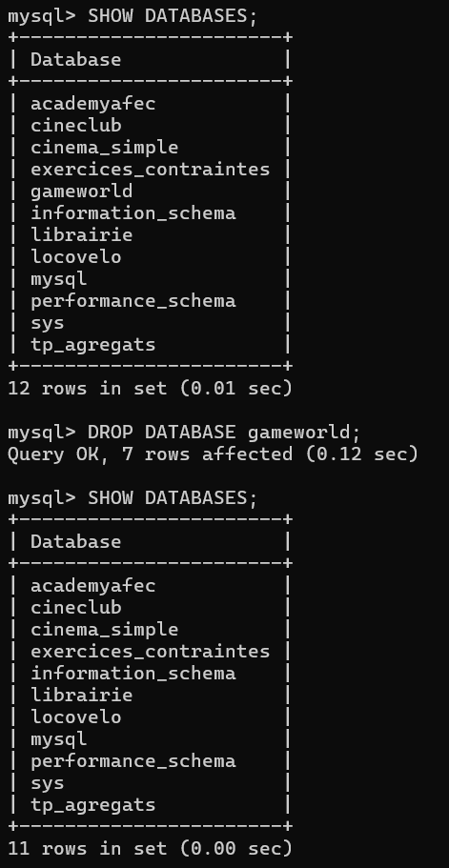Click information_schema in the first database list
449x868 pixels.
point(133,213)
